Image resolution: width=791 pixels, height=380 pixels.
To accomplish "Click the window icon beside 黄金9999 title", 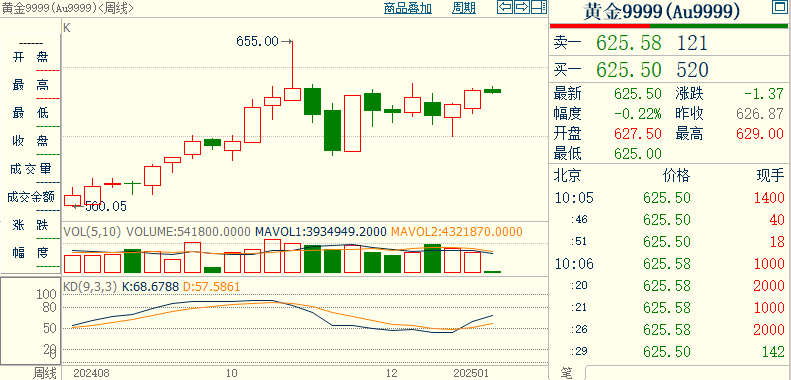I will [x=779, y=7].
